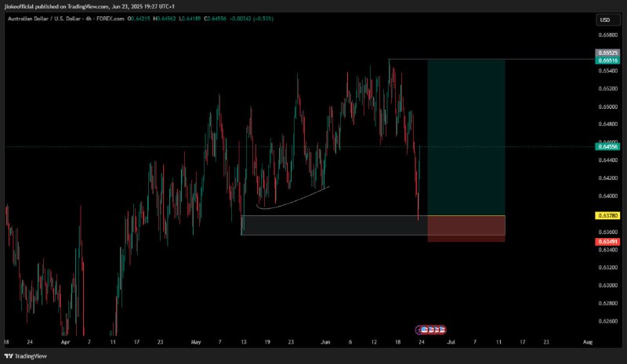627x364 pixels.
Task: Click the 0.62800 price axis label
Action: point(608,303)
